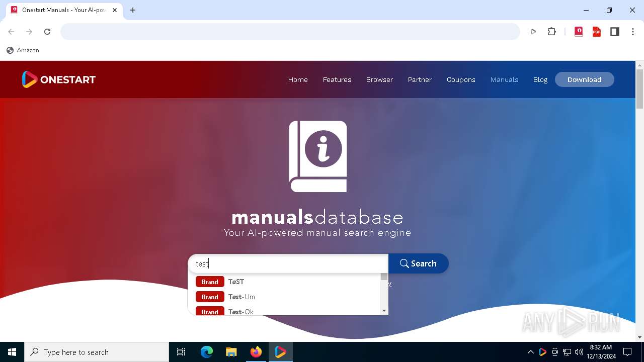Open the Features nav item
This screenshot has width=644, height=362.
point(337,79)
